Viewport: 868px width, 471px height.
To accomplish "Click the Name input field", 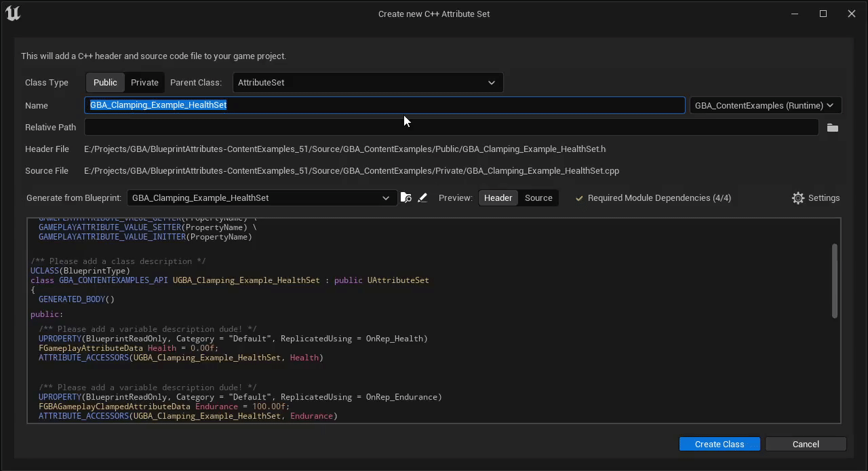I will (384, 105).
